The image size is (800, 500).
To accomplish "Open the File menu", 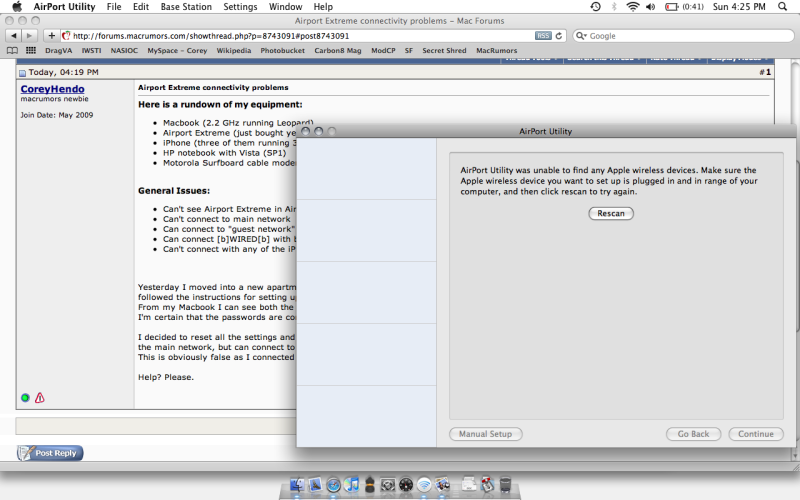I will pyautogui.click(x=114, y=7).
